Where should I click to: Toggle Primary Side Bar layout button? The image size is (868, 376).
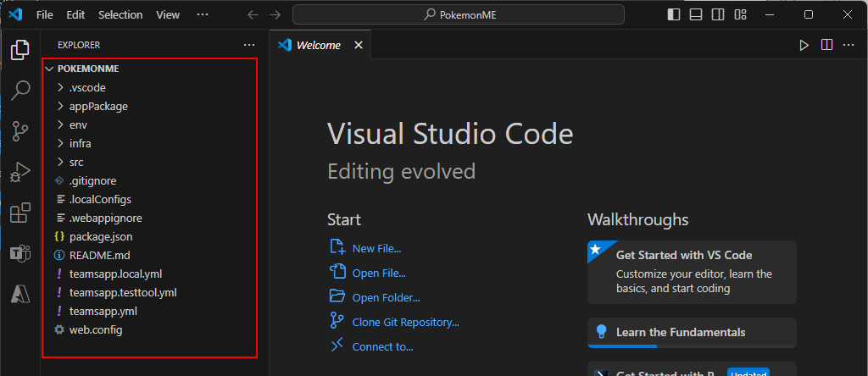click(x=674, y=15)
